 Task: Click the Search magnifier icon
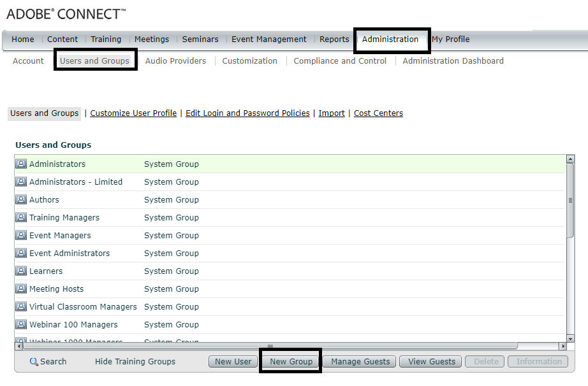(34, 362)
